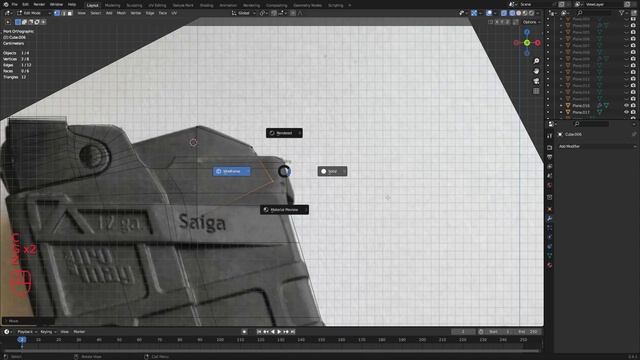
Task: Open the Render menu
Action: [39, 4]
